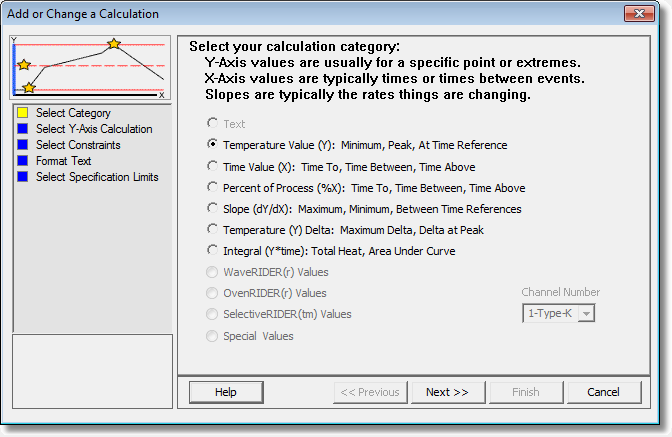Image resolution: width=672 pixels, height=437 pixels.
Task: Select the Text radio option
Action: coord(212,124)
